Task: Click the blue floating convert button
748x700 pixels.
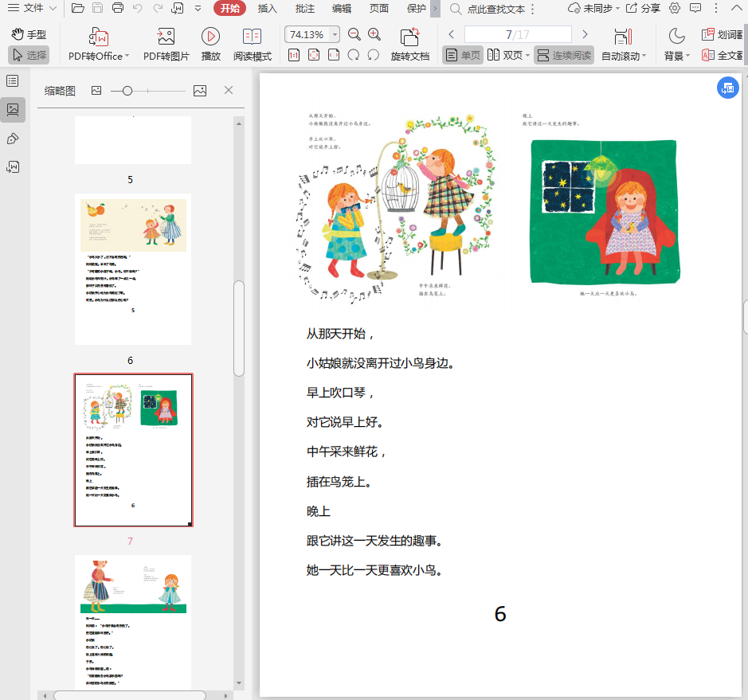Action: pos(728,88)
